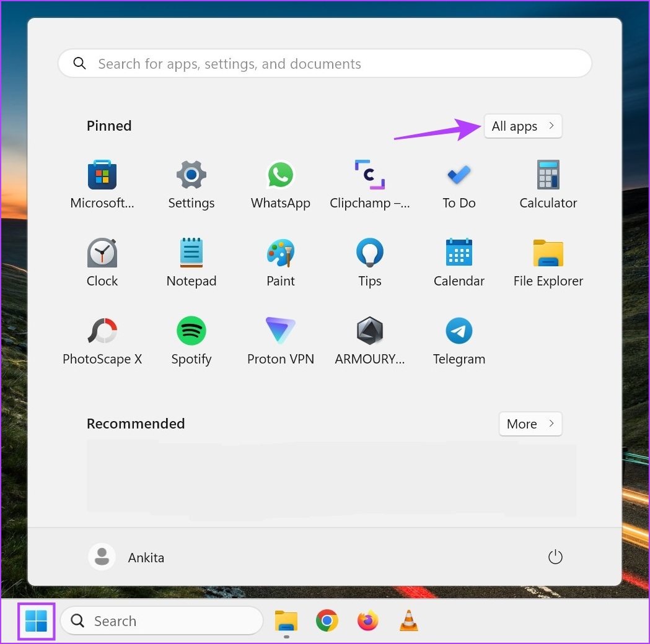The height and width of the screenshot is (644, 650).
Task: Open Microsoft Store from pinned apps
Action: (102, 185)
